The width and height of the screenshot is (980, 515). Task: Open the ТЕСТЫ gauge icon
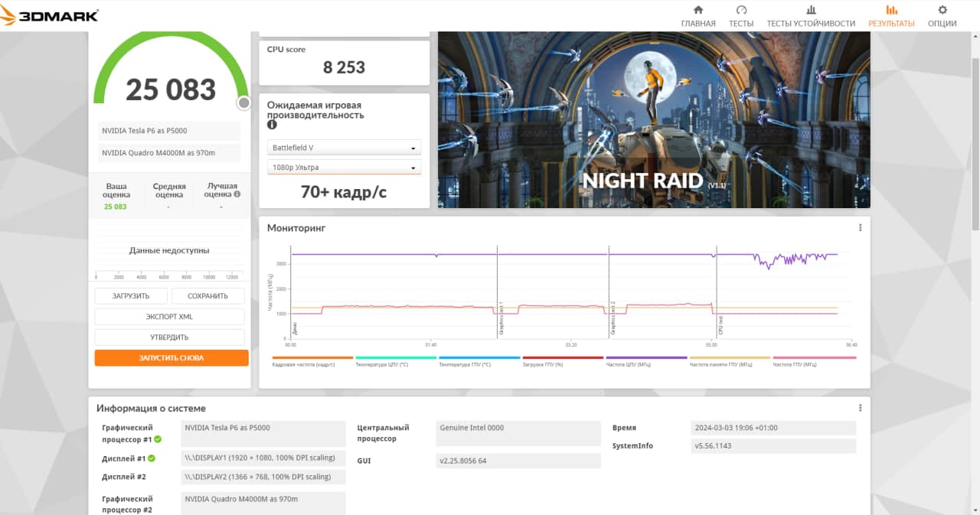(741, 11)
